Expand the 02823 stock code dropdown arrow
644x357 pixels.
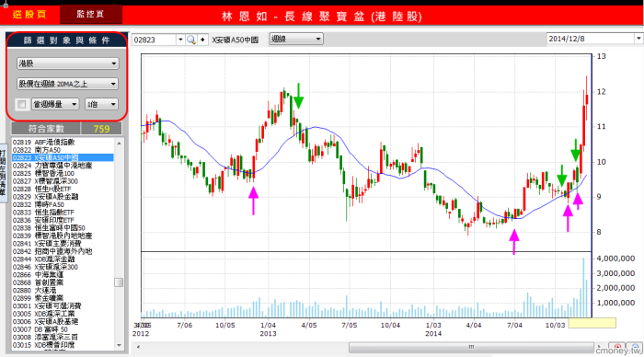pyautogui.click(x=180, y=40)
